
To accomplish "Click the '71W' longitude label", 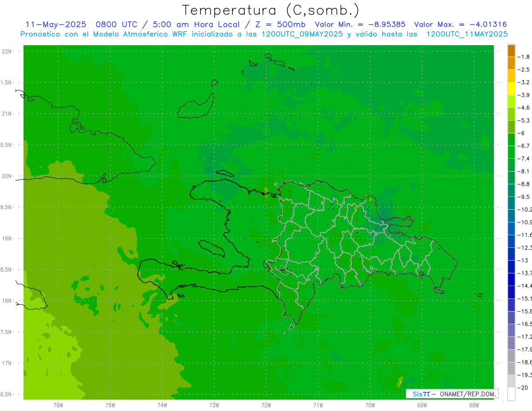I will click(x=318, y=405).
